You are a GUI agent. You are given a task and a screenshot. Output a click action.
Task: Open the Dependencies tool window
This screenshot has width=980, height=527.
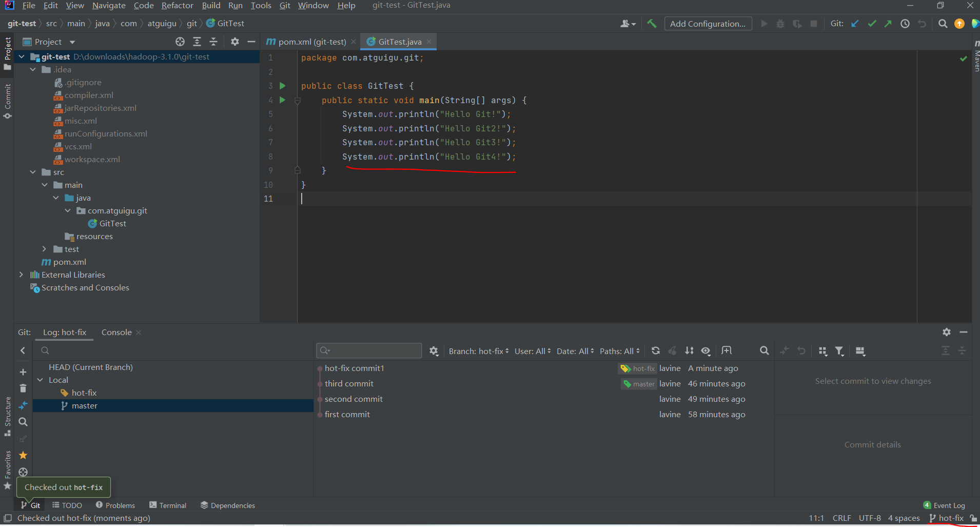coord(228,505)
